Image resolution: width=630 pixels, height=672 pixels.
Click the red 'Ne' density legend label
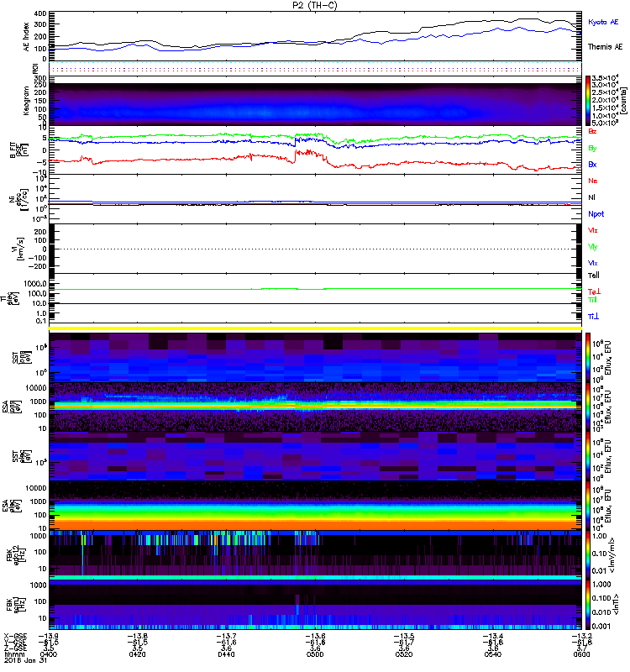[593, 181]
